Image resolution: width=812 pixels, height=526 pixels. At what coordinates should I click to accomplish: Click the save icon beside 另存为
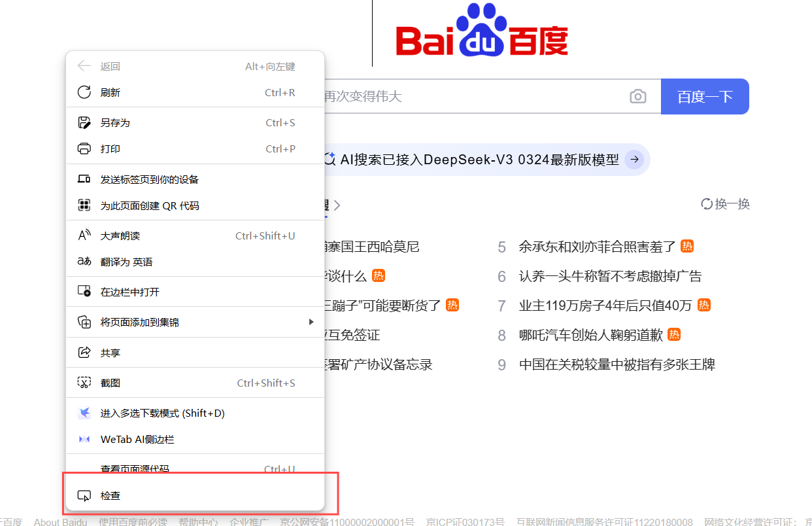(84, 122)
